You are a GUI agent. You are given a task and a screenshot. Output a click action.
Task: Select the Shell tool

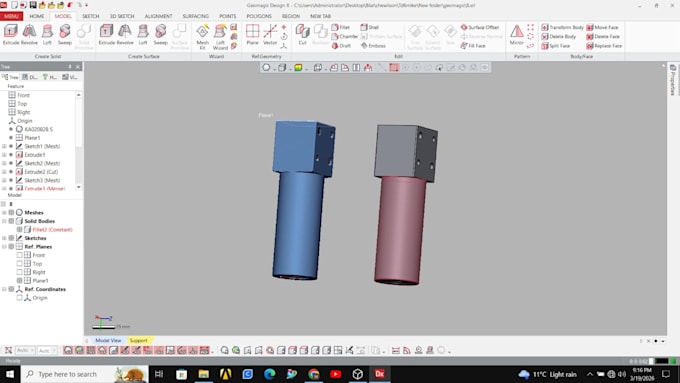(x=369, y=27)
